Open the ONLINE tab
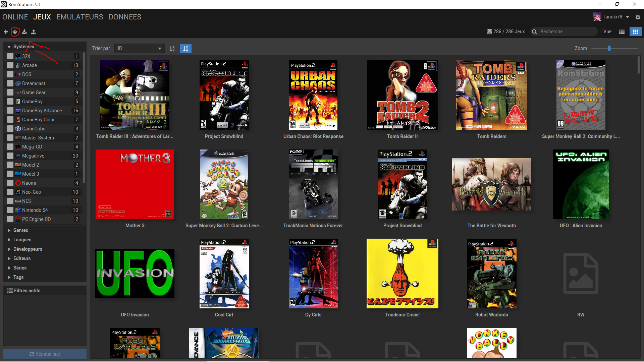644x362 pixels. 15,17
